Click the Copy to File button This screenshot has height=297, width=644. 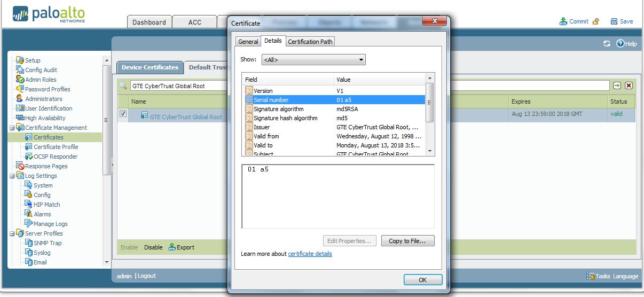click(407, 241)
